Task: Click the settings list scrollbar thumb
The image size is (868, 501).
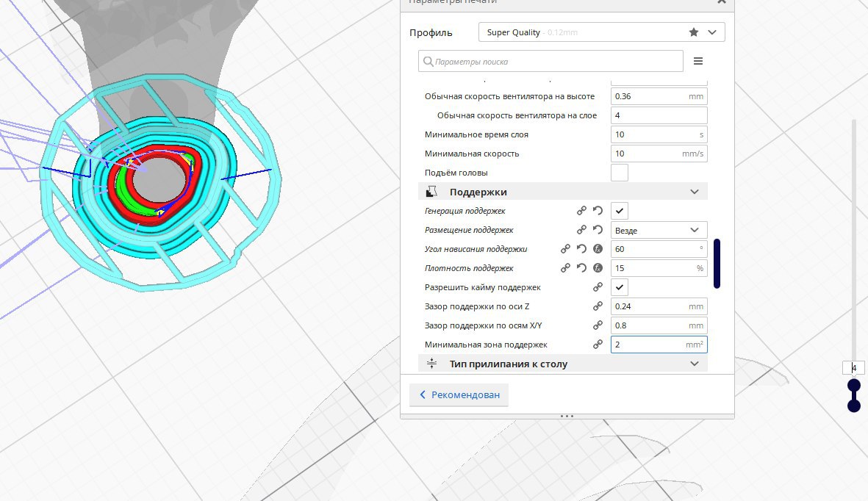Action: (717, 264)
